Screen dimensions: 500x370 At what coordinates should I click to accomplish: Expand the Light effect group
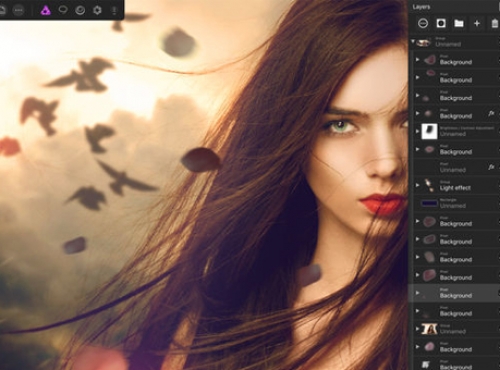[x=417, y=185]
